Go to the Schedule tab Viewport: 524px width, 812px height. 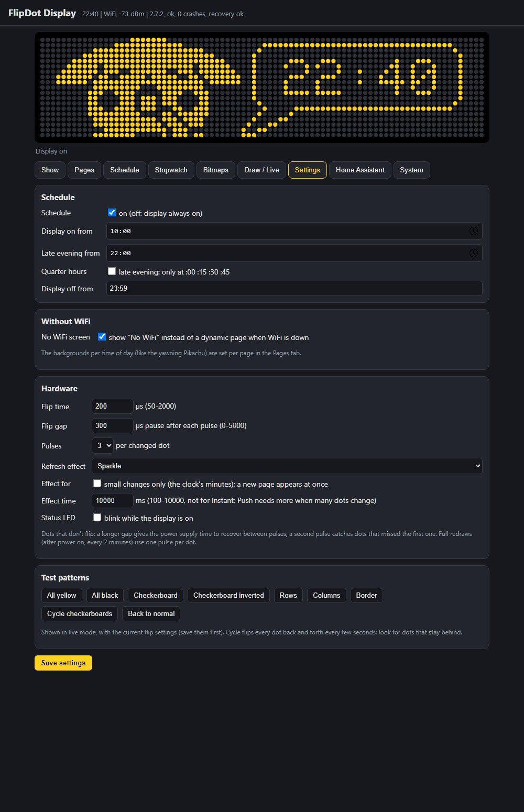(x=125, y=170)
